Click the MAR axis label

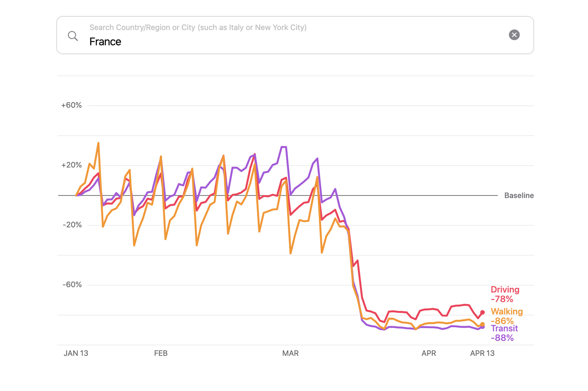pos(291,353)
